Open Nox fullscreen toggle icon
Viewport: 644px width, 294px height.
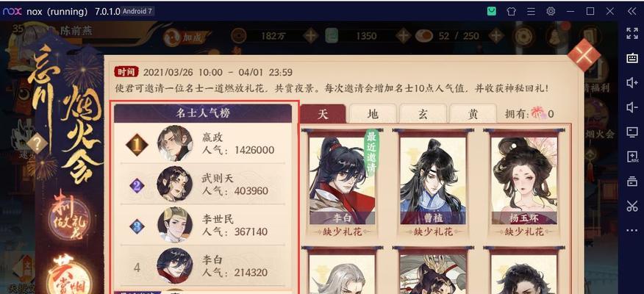point(632,34)
